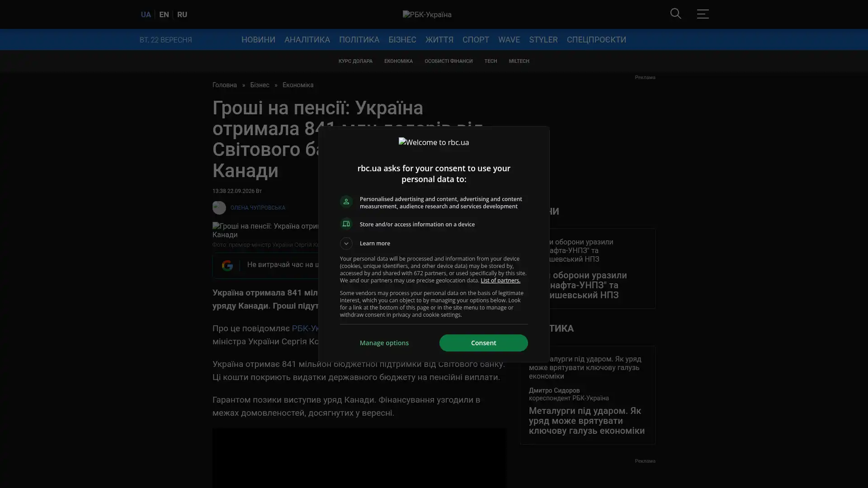Open the СПЕЦПРОЄКТИ section
Viewport: 868px width, 488px height.
pos(596,40)
